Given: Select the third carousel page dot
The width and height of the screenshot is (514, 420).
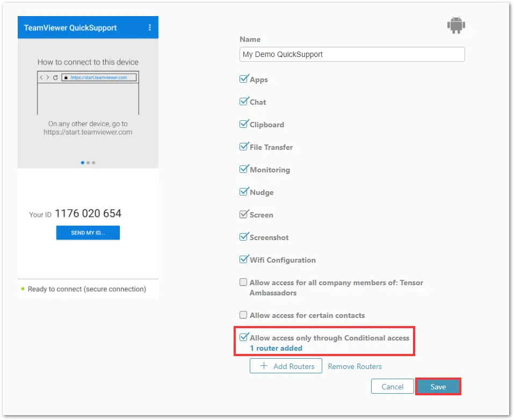Looking at the screenshot, I should pos(94,163).
